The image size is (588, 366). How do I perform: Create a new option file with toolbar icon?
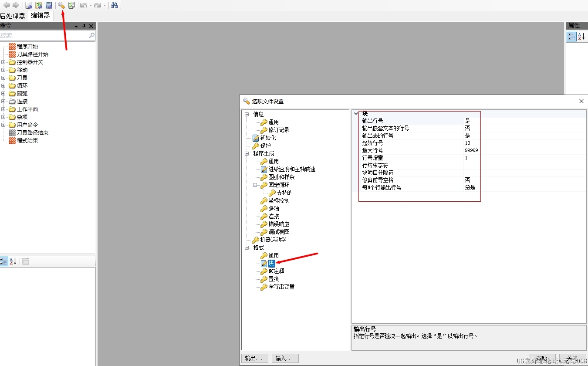29,5
